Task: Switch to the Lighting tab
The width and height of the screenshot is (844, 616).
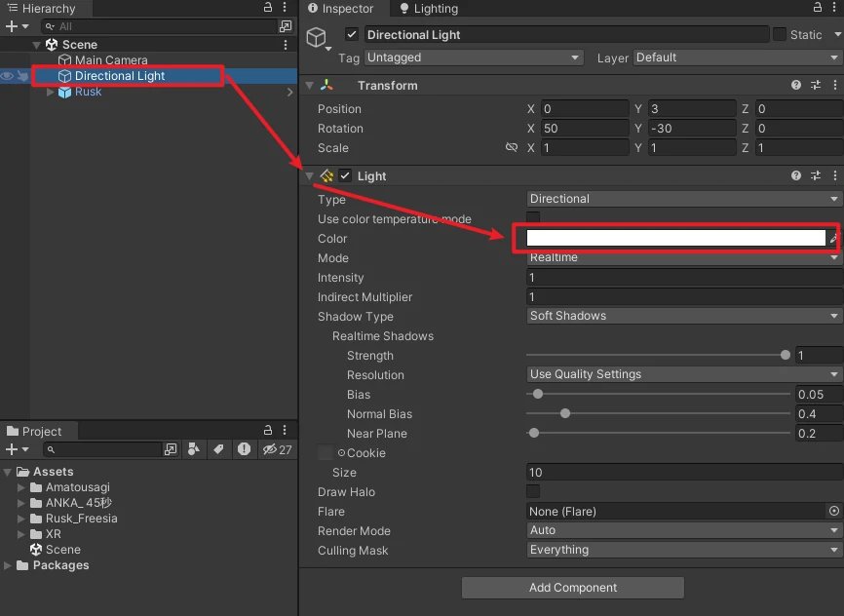Action: (428, 9)
